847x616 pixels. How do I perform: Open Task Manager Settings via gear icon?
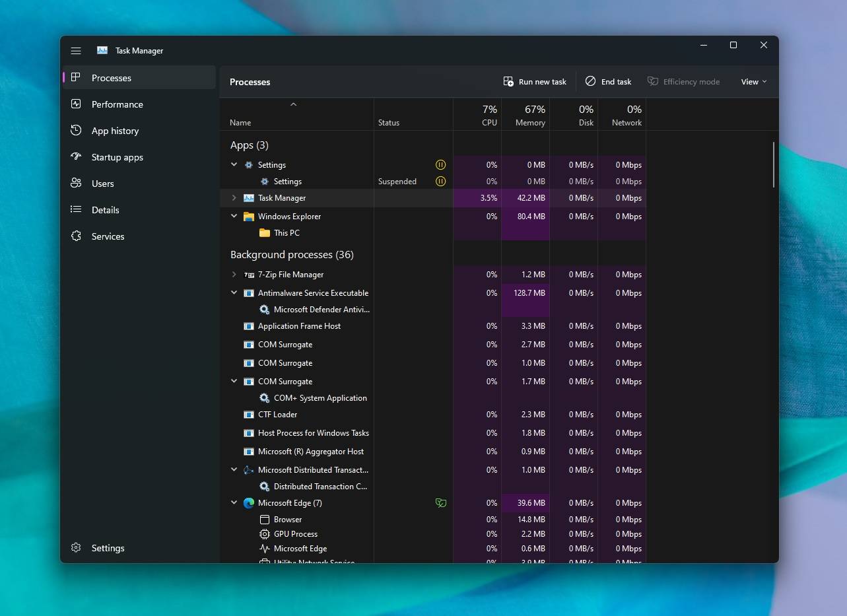76,548
